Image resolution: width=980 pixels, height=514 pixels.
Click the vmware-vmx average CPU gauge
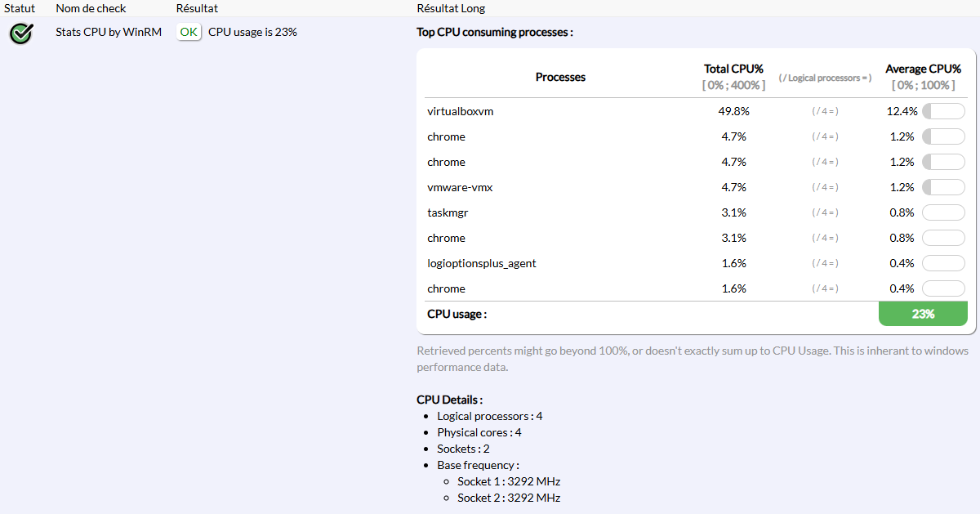click(x=943, y=187)
